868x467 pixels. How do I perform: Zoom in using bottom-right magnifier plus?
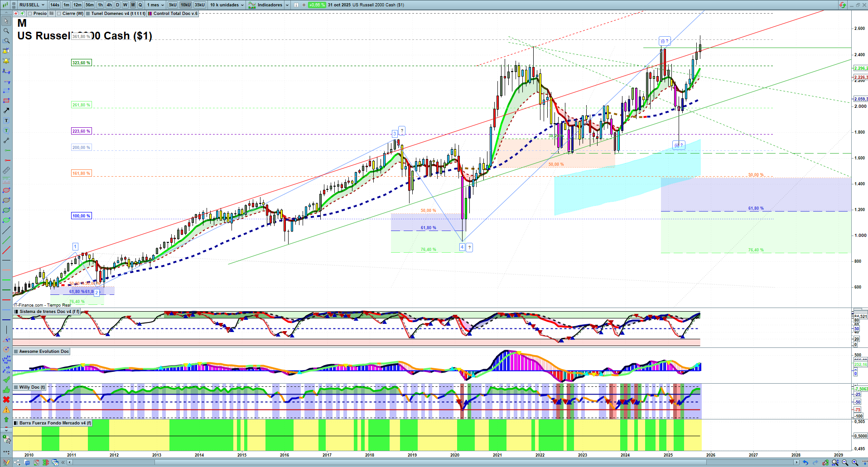[x=855, y=462]
